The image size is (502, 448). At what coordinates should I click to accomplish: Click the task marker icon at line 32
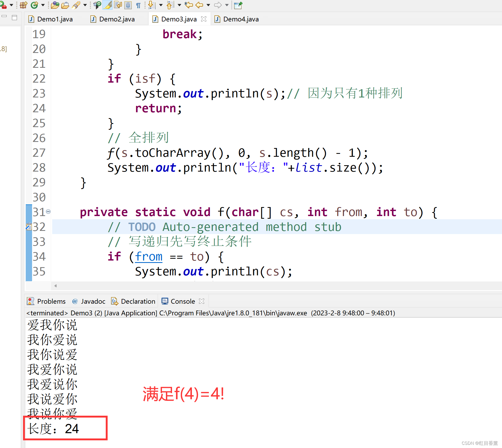[x=29, y=227]
